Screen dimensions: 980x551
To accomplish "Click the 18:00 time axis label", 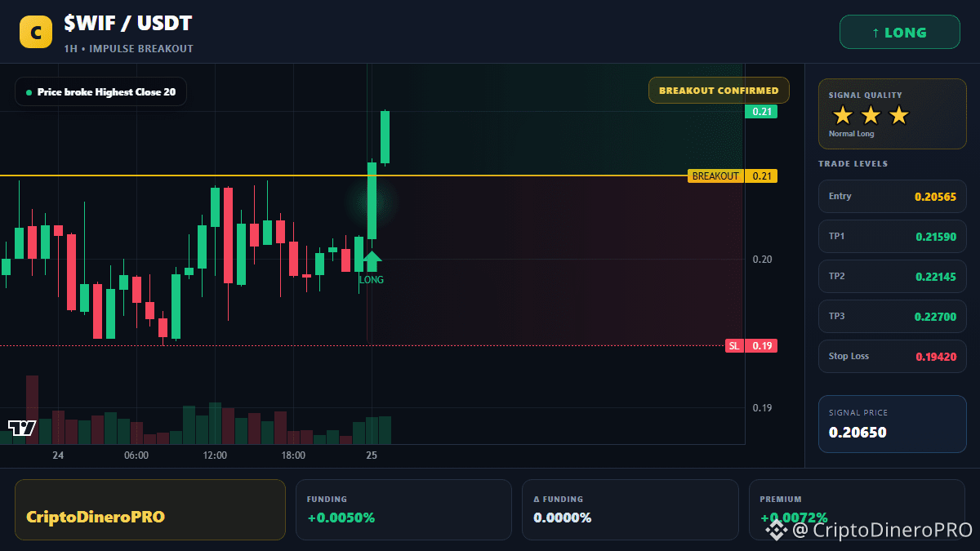I will [293, 455].
